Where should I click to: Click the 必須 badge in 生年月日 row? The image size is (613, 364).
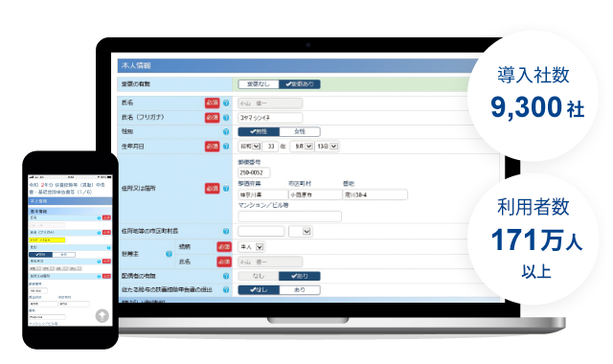[x=213, y=147]
